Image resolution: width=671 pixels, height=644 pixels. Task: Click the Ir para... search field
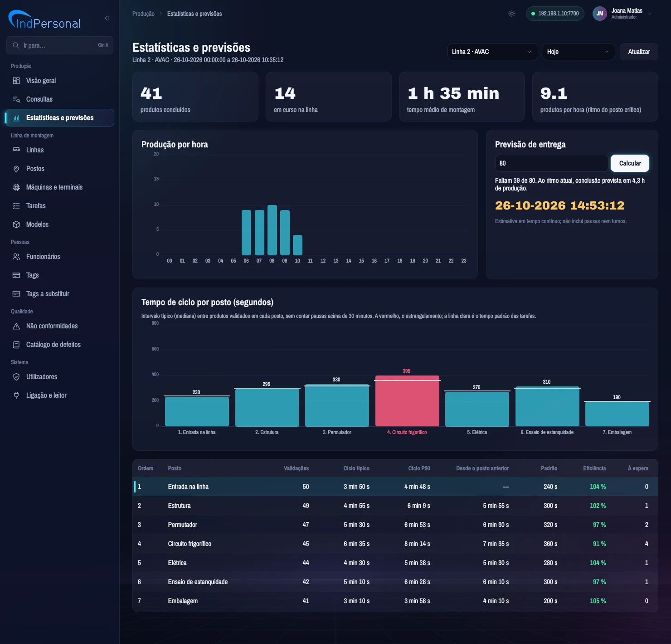click(60, 45)
